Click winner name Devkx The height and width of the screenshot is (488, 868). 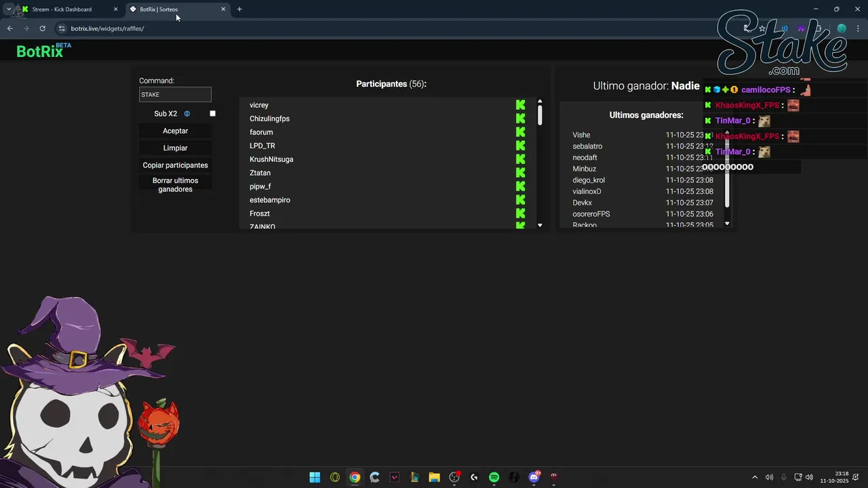pos(582,203)
